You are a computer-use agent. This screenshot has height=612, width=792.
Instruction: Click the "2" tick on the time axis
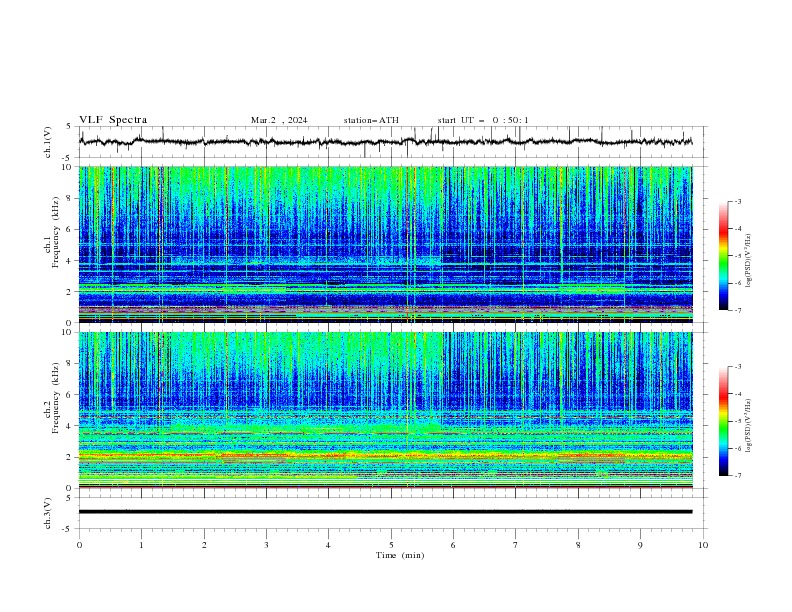204,545
